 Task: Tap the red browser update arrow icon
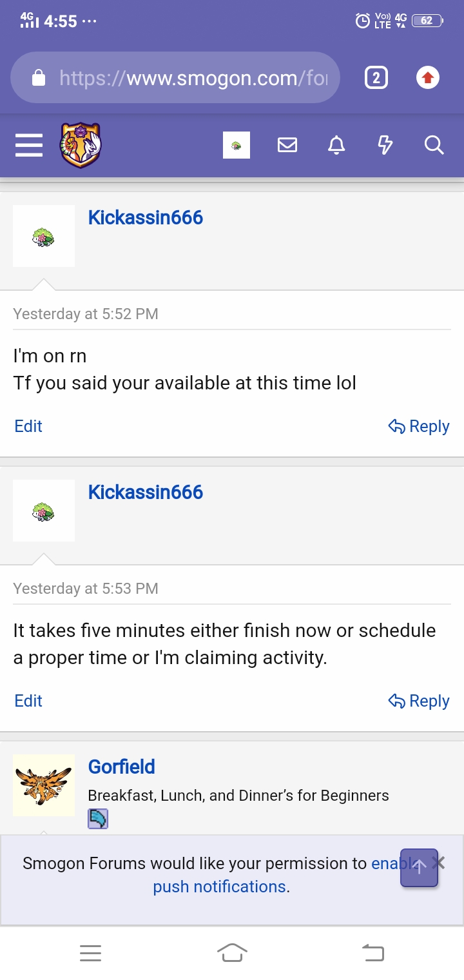427,79
